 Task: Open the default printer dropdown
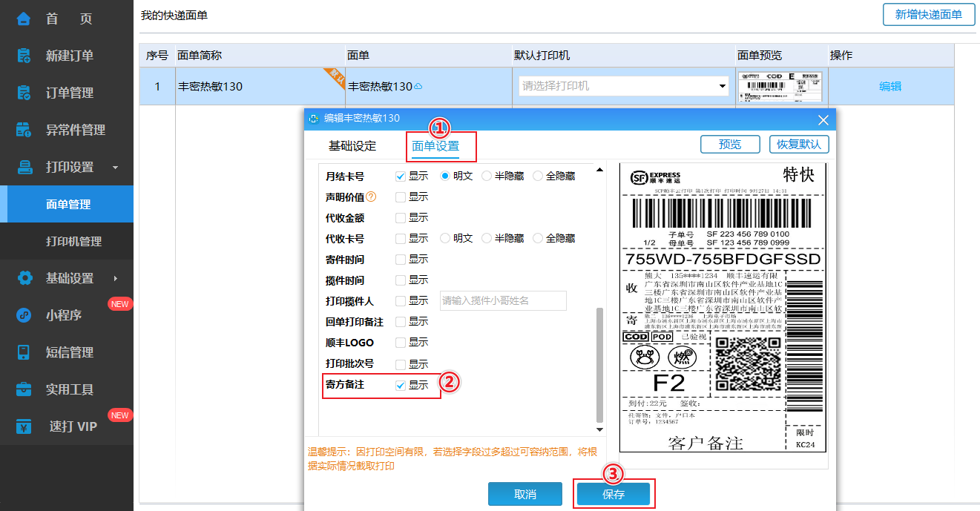pyautogui.click(x=623, y=86)
